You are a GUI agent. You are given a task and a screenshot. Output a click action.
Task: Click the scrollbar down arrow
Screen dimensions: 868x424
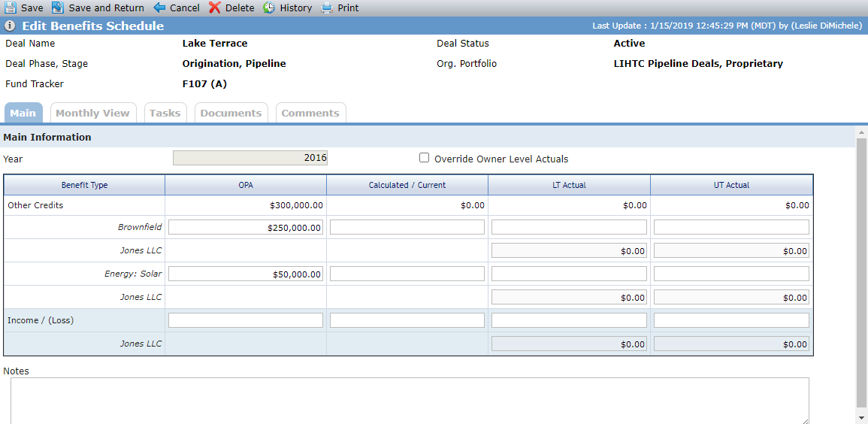(860, 417)
